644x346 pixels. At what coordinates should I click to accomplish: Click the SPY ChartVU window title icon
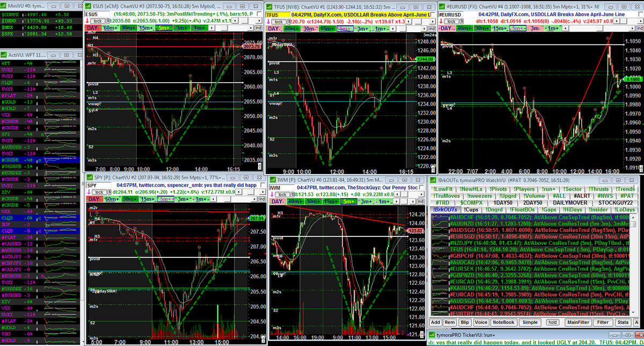pos(90,178)
